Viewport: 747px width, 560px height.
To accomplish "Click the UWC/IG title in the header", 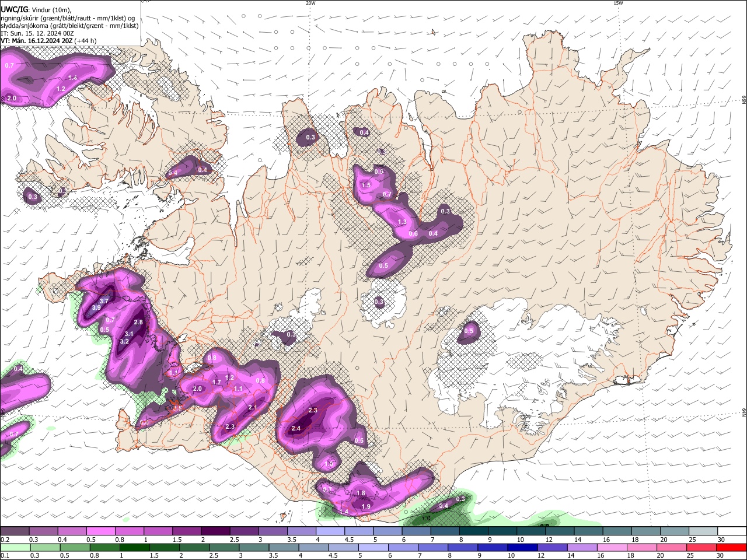I will [x=13, y=9].
